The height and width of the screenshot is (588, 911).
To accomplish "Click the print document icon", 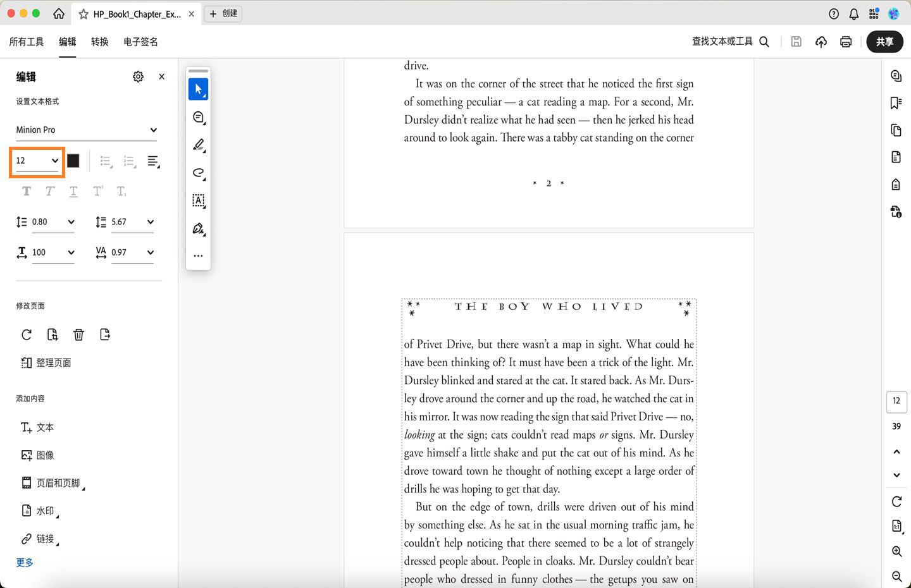I will [846, 41].
